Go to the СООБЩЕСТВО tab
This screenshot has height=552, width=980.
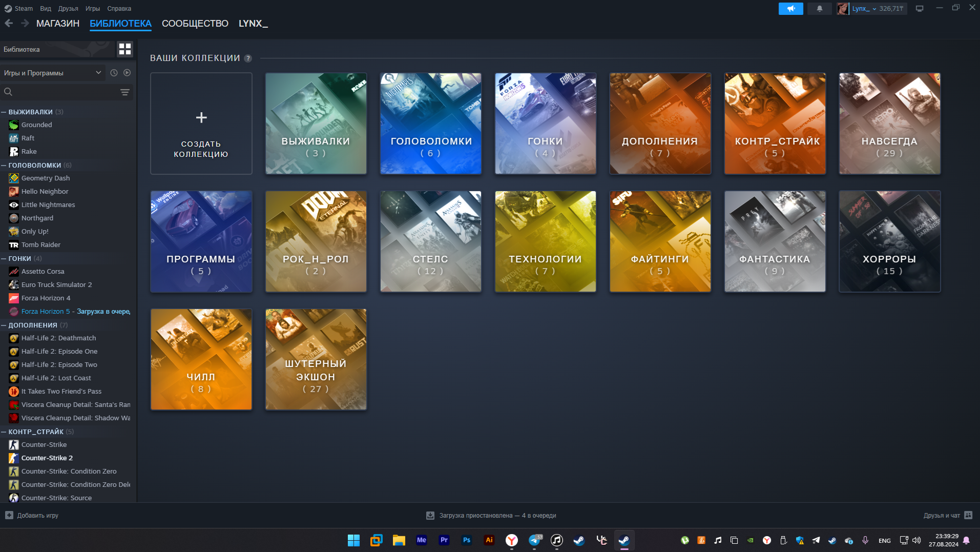pos(195,24)
